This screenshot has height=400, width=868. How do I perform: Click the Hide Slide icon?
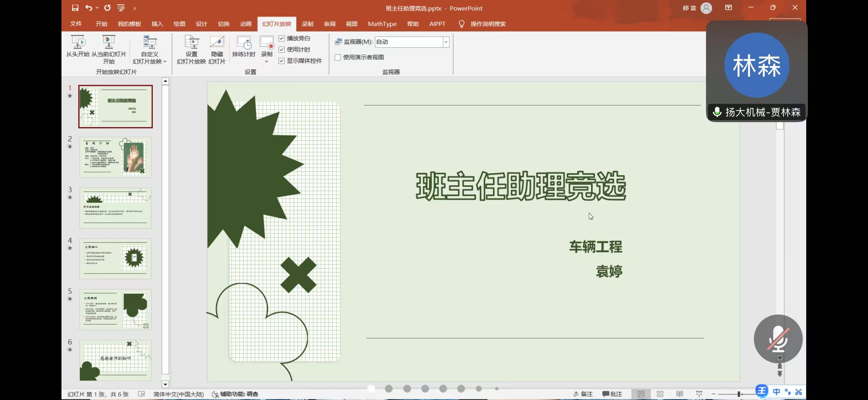[217, 42]
